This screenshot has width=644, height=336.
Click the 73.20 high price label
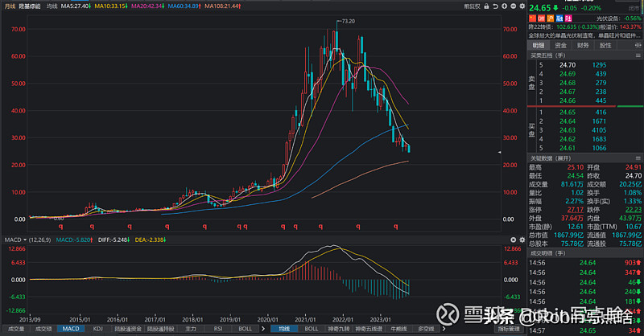[x=349, y=21]
